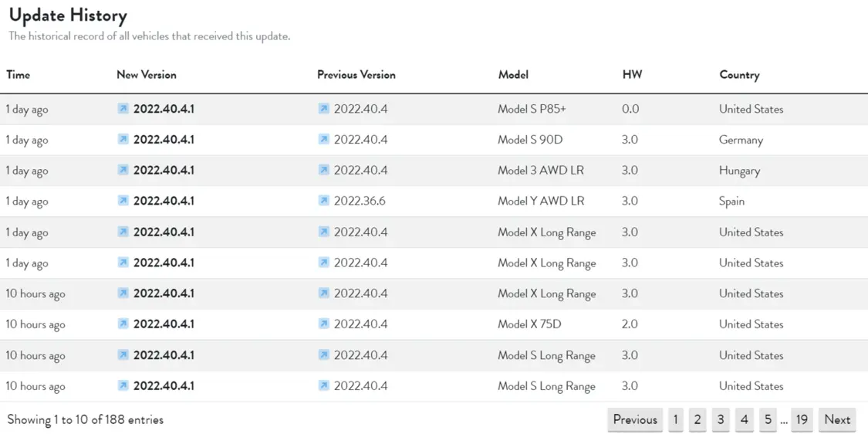
Task: Click previous version link icon in Model X 75D row
Action: [x=323, y=324]
